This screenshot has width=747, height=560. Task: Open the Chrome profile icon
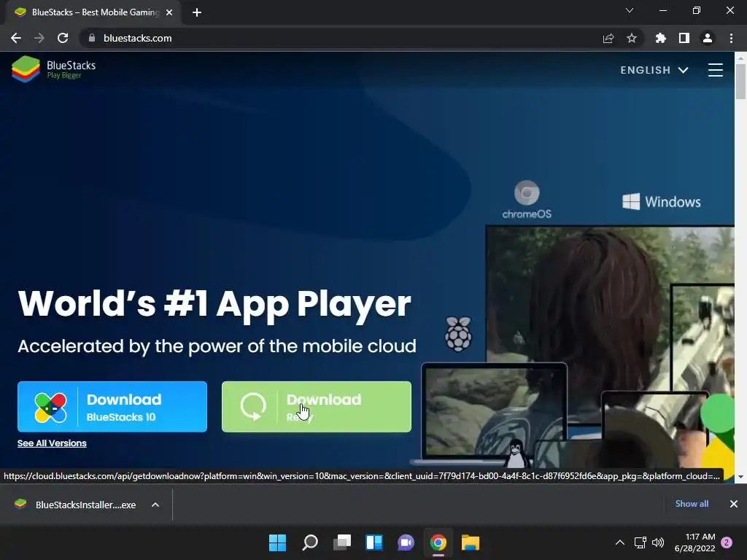pos(708,38)
